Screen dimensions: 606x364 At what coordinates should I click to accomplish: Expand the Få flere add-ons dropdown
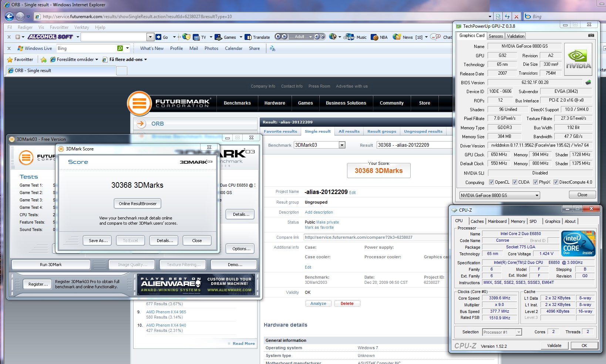pyautogui.click(x=145, y=59)
